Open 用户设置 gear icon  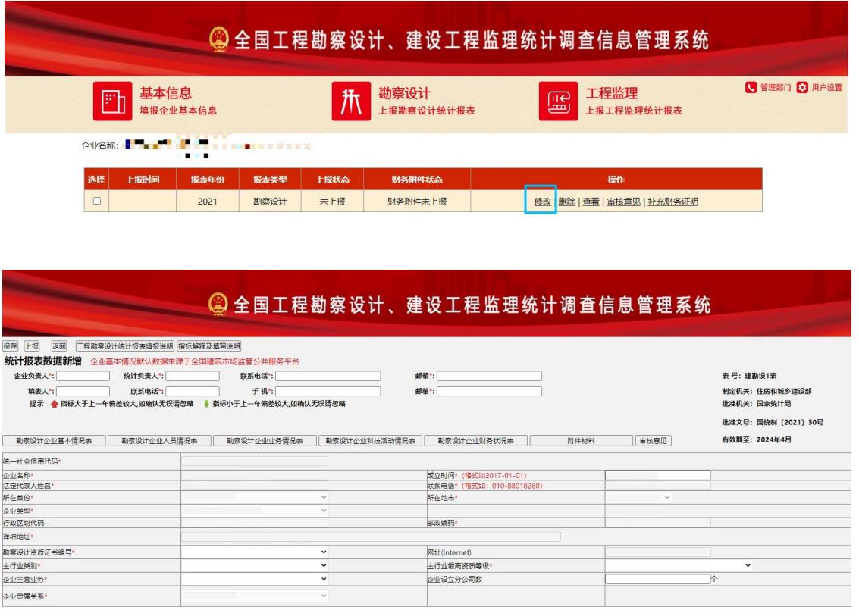(x=801, y=88)
